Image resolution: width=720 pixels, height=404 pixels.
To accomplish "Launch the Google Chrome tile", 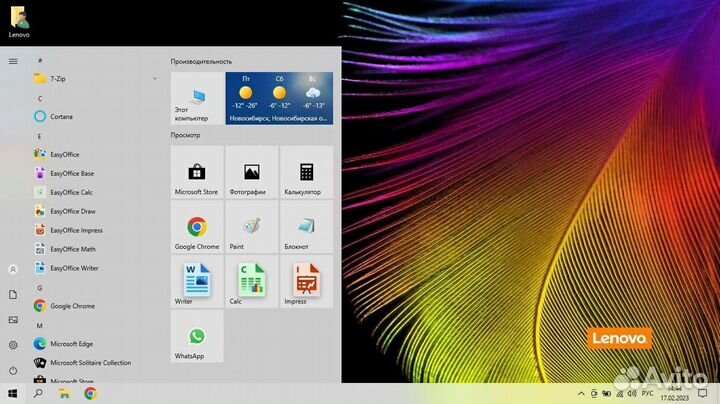I will [197, 227].
